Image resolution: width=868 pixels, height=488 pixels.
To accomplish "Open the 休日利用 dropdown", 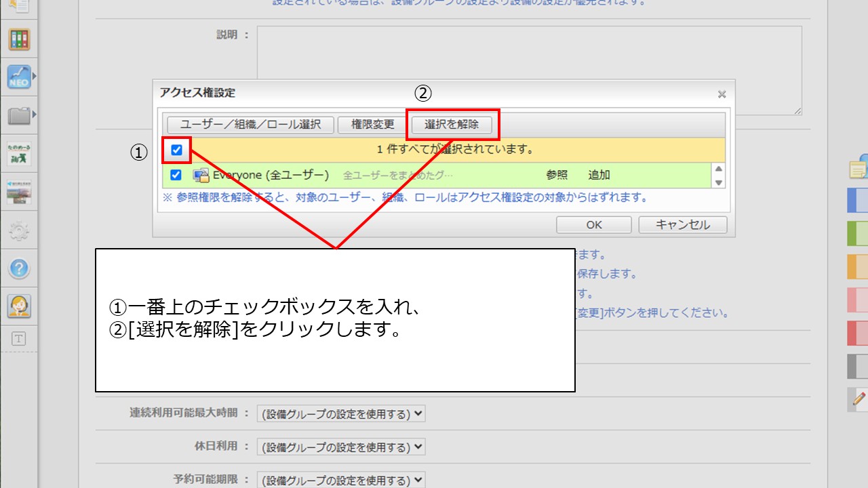I will pyautogui.click(x=341, y=447).
